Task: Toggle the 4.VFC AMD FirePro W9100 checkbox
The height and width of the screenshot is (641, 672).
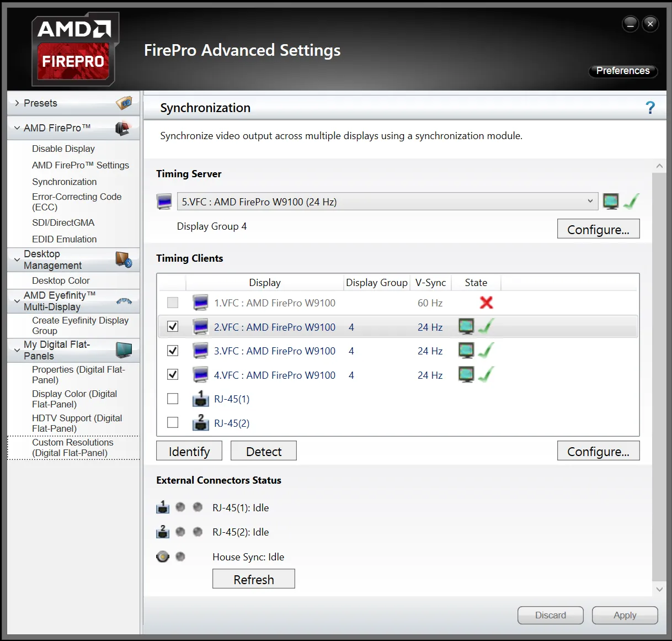Action: [x=173, y=375]
